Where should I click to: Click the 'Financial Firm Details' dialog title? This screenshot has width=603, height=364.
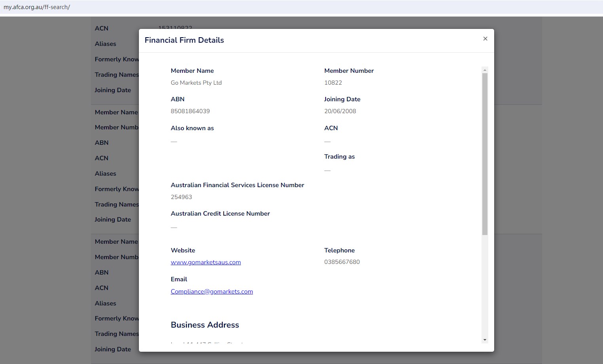coord(184,40)
